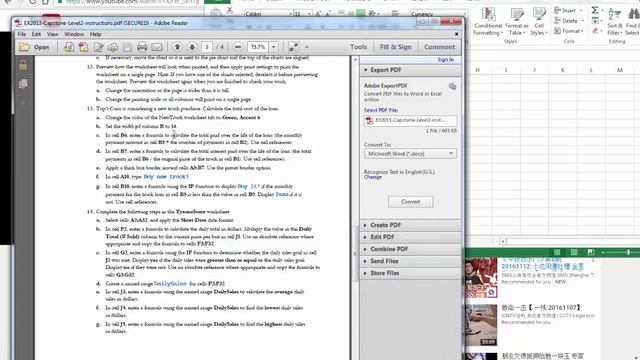Click YouTube thumbnail with 33:59 duration
The width and height of the screenshot is (640, 360).
(x=480, y=325)
